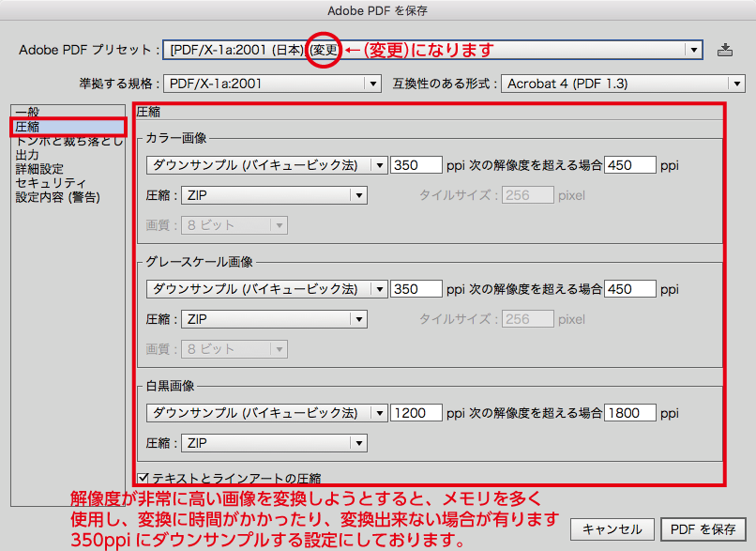Select トンボと裁ち落とし in the category list
Screen dimensions: 756x551
pos(69,141)
